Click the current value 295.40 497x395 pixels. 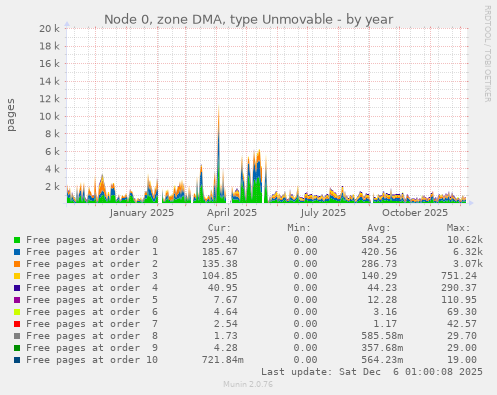tap(220, 240)
